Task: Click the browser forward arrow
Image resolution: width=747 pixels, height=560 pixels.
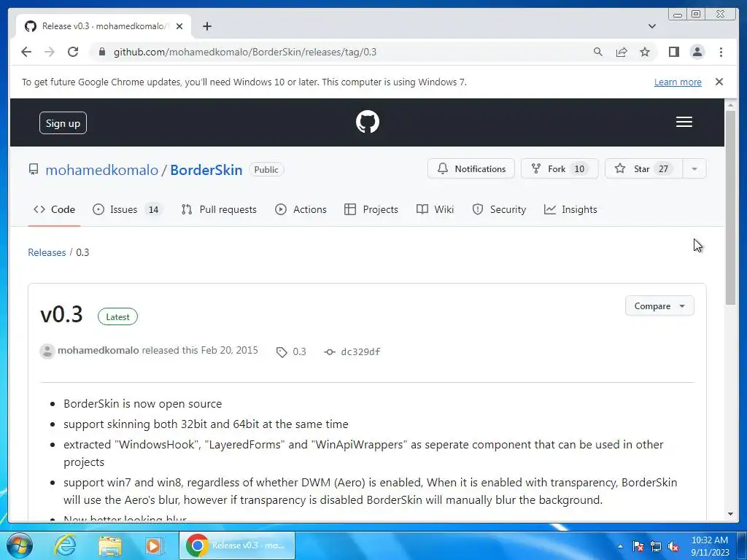Action: [50, 52]
